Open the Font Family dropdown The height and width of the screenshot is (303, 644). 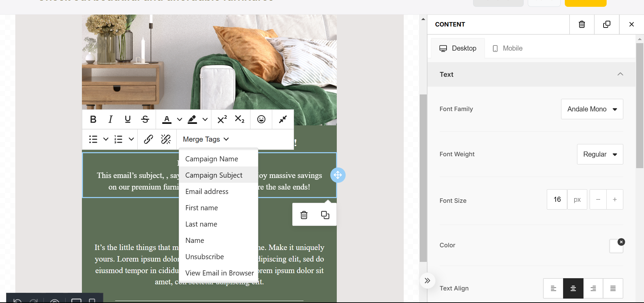click(x=592, y=109)
